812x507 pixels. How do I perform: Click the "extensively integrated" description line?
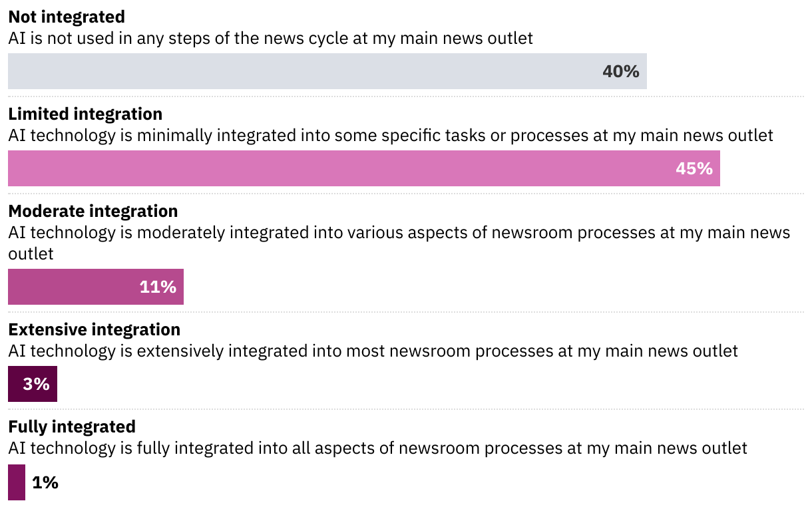(x=373, y=351)
